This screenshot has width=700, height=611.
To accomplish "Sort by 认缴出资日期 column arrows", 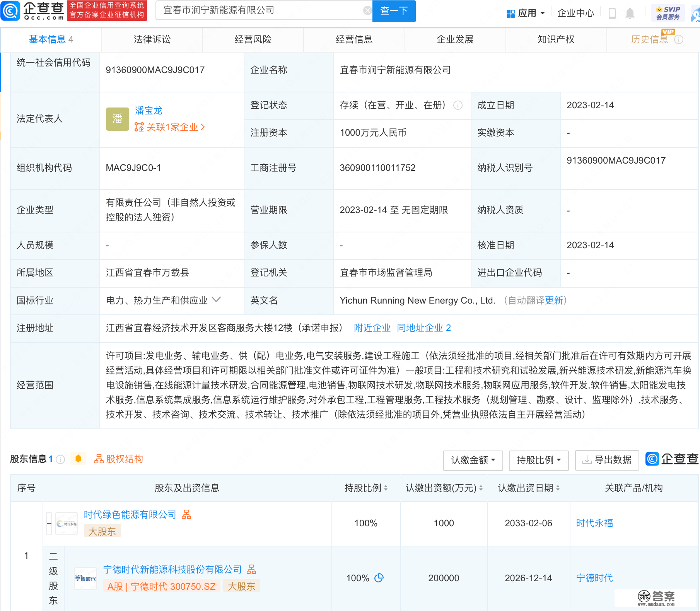I will 558,488.
